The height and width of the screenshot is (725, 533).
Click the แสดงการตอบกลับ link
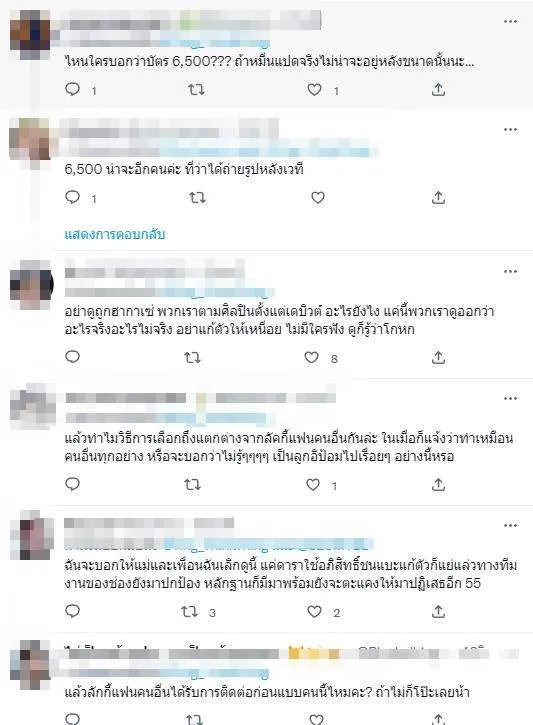(115, 234)
